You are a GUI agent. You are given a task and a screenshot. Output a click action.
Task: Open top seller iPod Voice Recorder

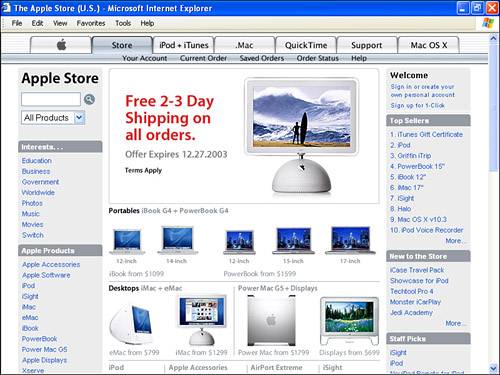pos(427,230)
